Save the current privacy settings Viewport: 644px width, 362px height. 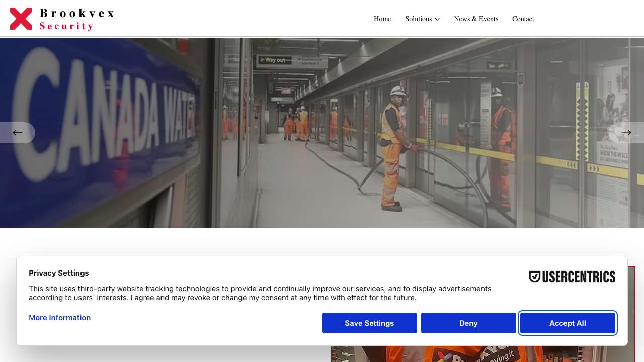coord(369,323)
